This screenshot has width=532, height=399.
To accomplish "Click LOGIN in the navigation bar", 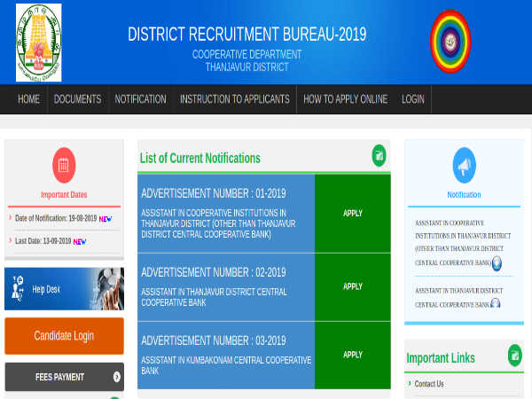I will pos(412,99).
